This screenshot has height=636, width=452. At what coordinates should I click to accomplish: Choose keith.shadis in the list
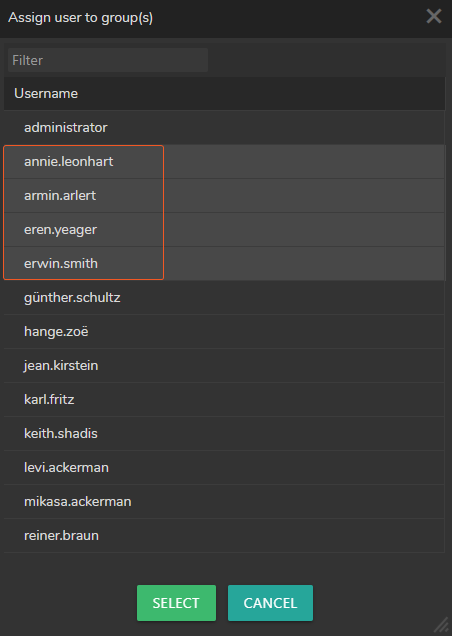tap(224, 434)
